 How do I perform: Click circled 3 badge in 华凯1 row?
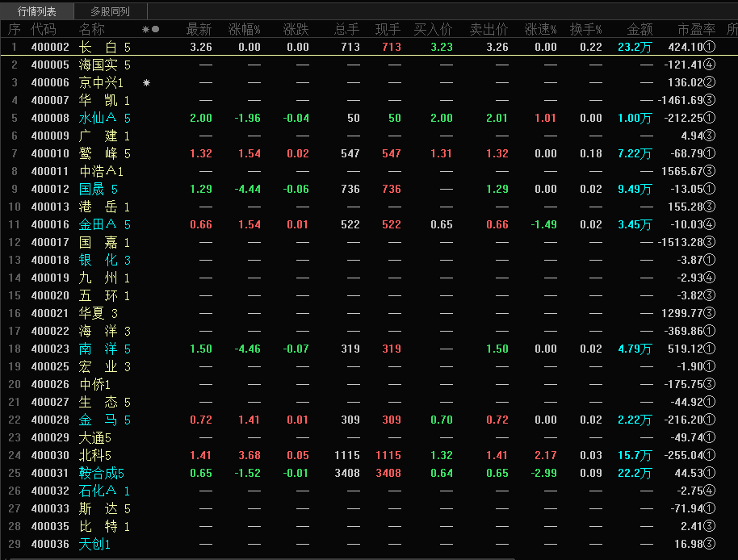pyautogui.click(x=710, y=100)
